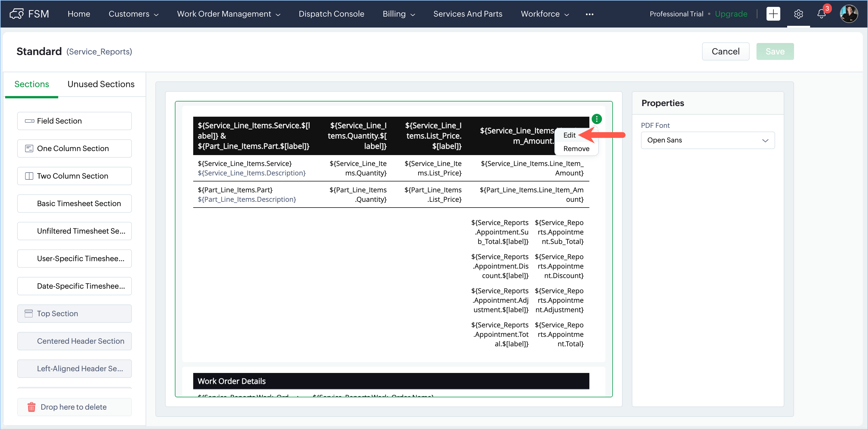Click the green three-dot section menu icon
The height and width of the screenshot is (430, 868).
597,119
